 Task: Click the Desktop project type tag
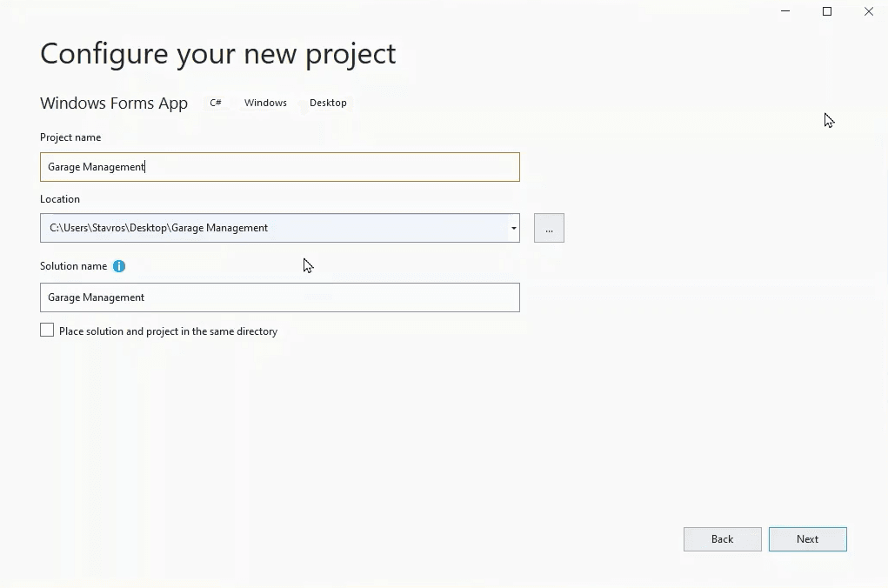[328, 103]
